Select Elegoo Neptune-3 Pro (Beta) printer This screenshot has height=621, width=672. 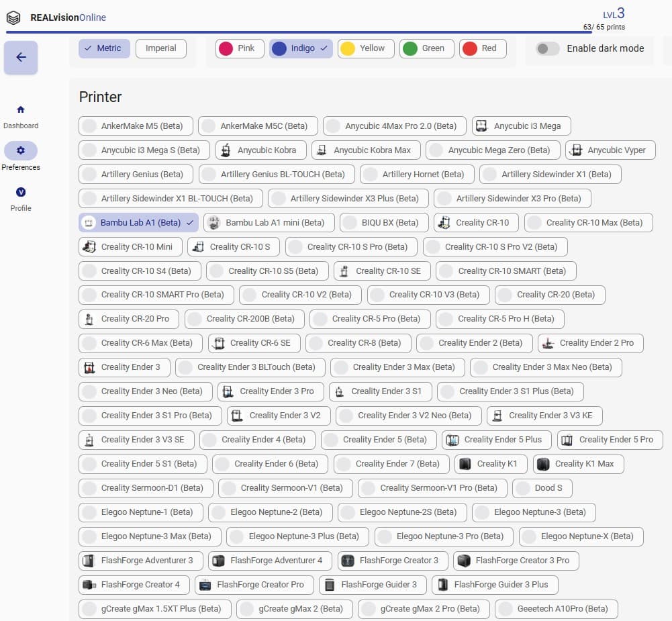(x=444, y=536)
